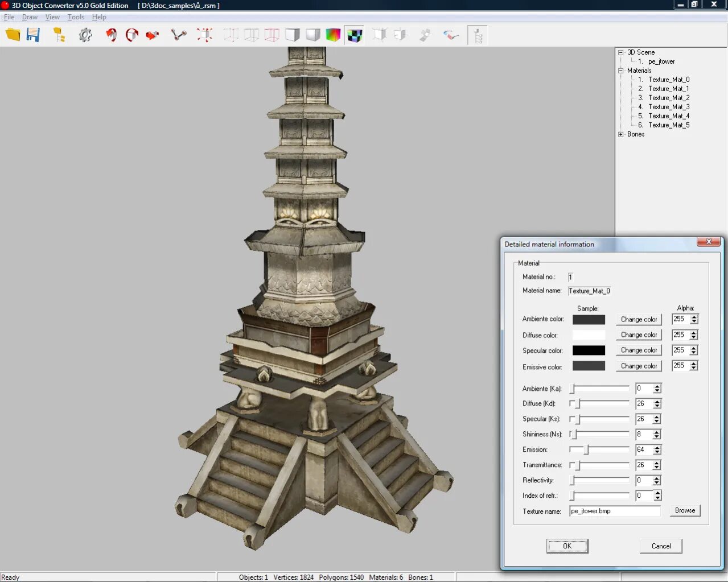Enable textured checkerboard cube view mode
This screenshot has width=728, height=582.
[x=355, y=35]
